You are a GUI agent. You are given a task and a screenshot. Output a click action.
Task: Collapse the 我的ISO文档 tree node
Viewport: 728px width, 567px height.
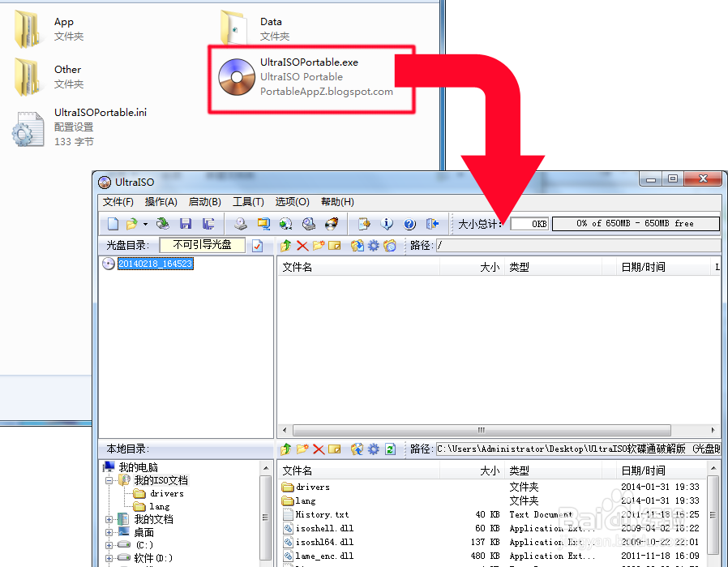pos(109,480)
